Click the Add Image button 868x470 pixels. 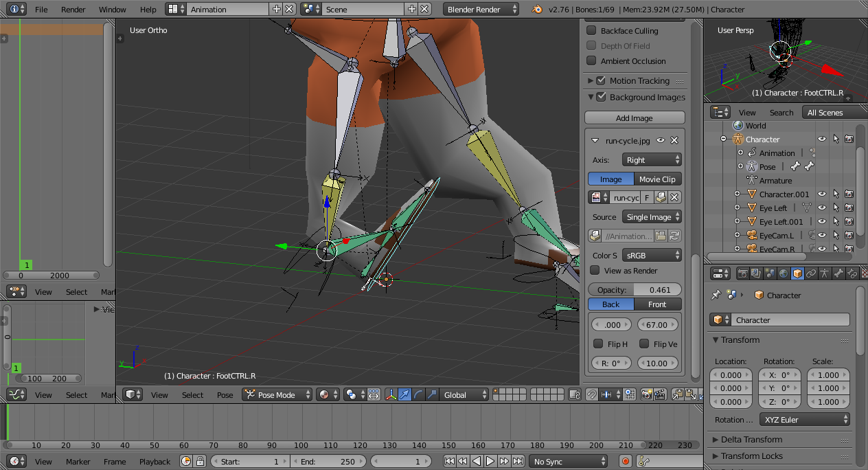pyautogui.click(x=635, y=117)
